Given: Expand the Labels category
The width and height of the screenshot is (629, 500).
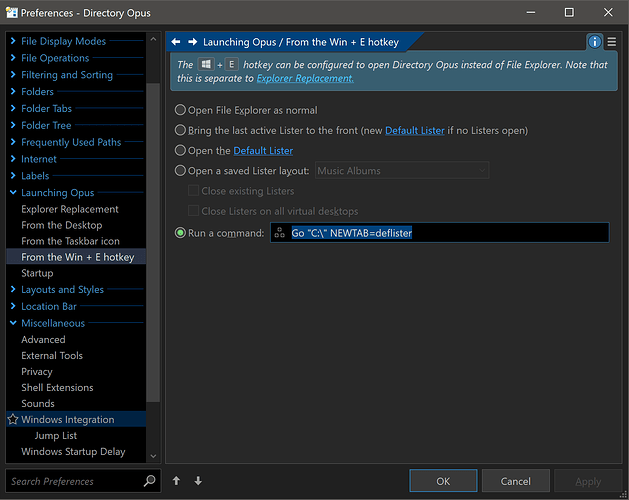Looking at the screenshot, I should (x=13, y=176).
